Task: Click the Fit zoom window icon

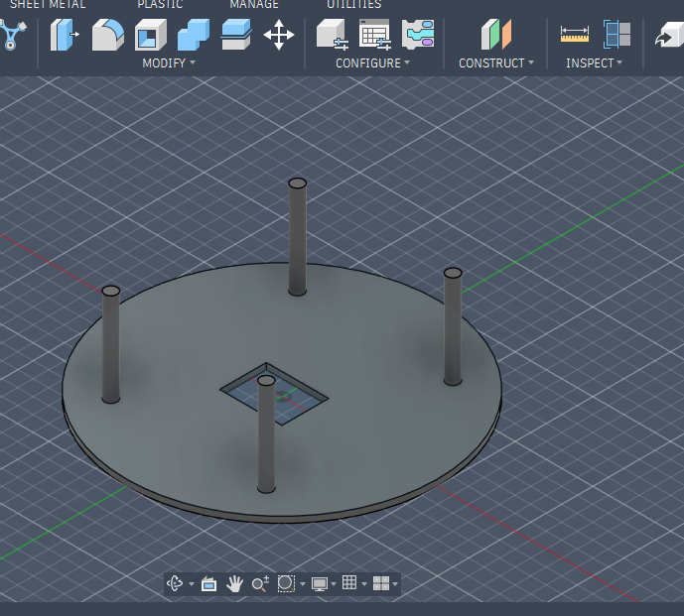Action: point(286,583)
